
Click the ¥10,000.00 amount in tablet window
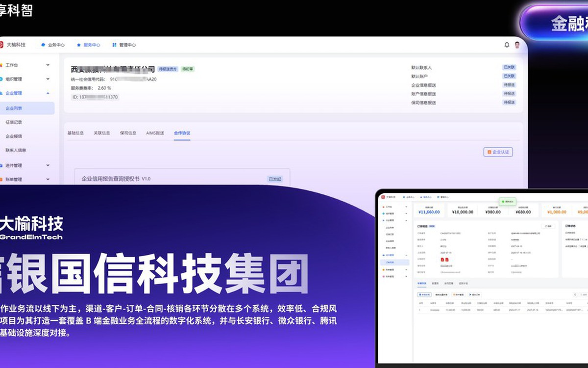point(463,212)
